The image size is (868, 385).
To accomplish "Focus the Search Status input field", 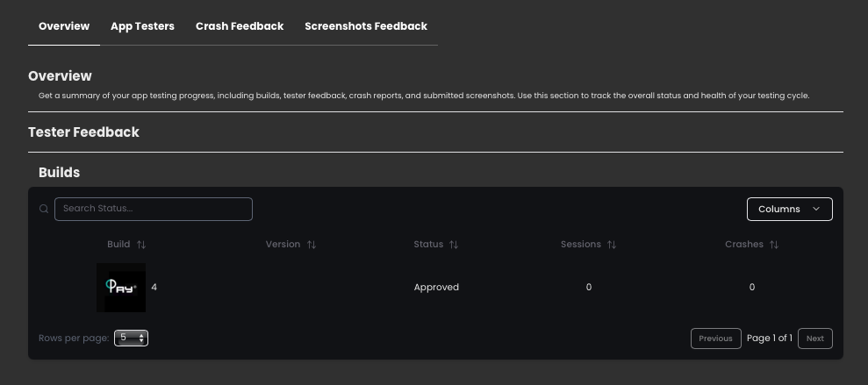I will coord(154,209).
